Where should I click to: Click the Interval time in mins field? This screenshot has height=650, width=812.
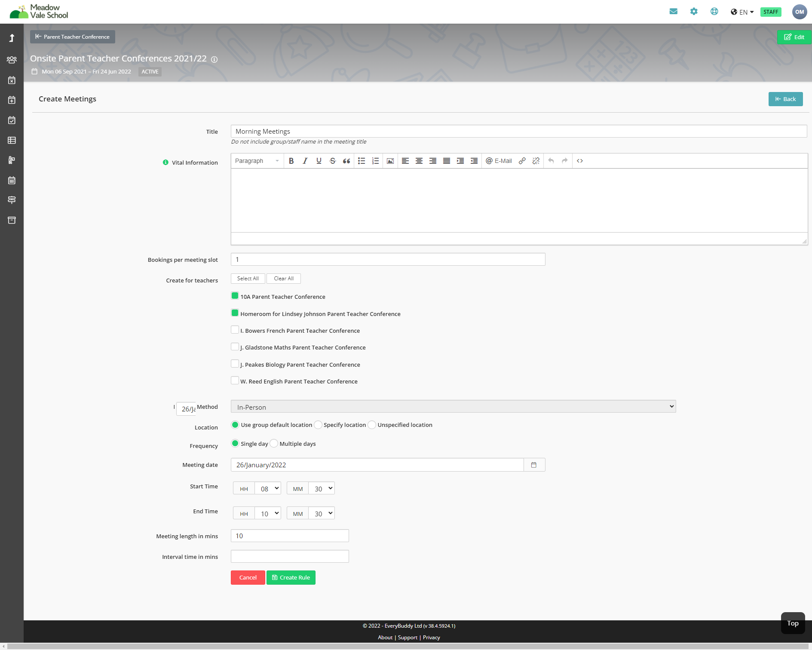pos(290,556)
